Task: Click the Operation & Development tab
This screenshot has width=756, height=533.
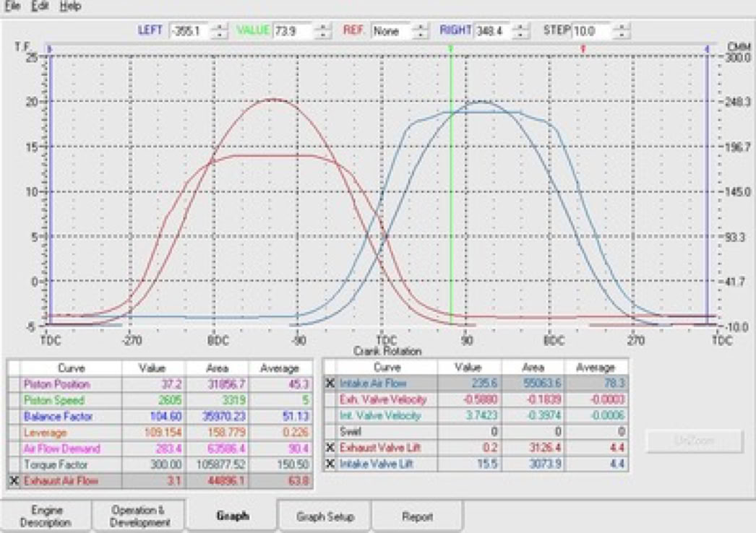Action: (139, 516)
